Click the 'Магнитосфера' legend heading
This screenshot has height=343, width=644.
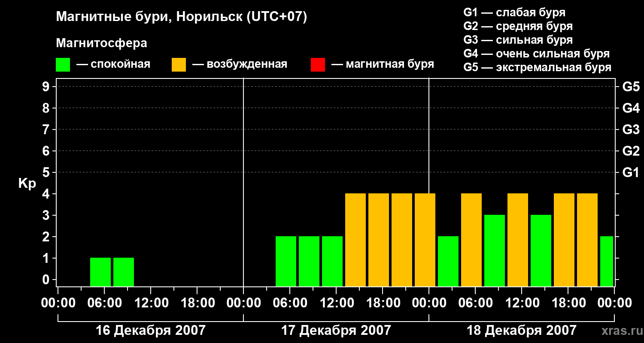point(101,43)
